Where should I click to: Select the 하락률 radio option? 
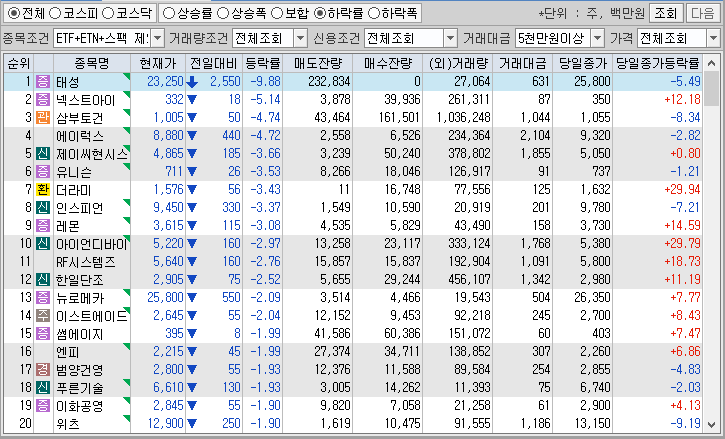pos(319,13)
